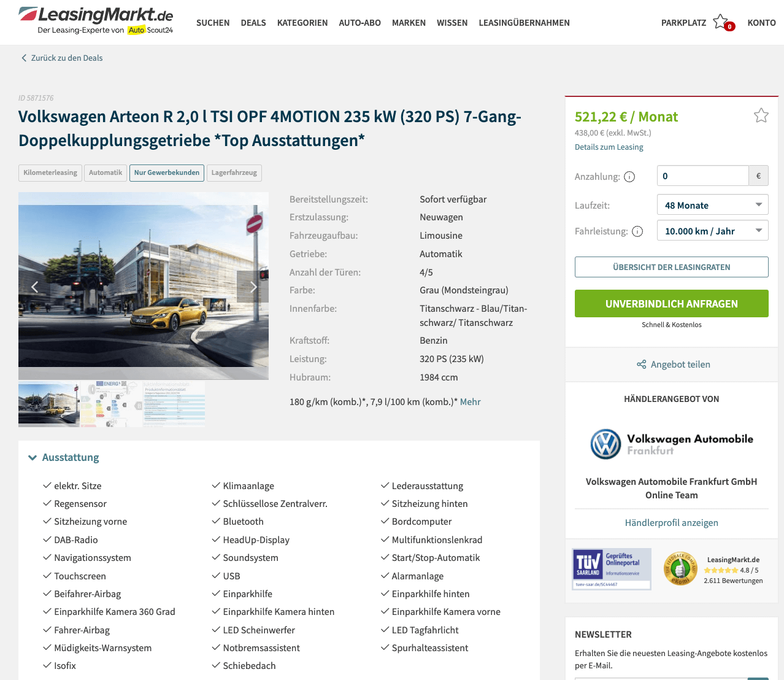Click Angebot teilen link
This screenshot has width=784, height=680.
[680, 365]
